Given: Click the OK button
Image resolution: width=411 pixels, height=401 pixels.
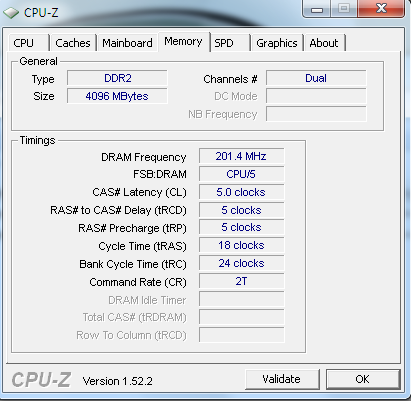Looking at the screenshot, I should coord(363,379).
